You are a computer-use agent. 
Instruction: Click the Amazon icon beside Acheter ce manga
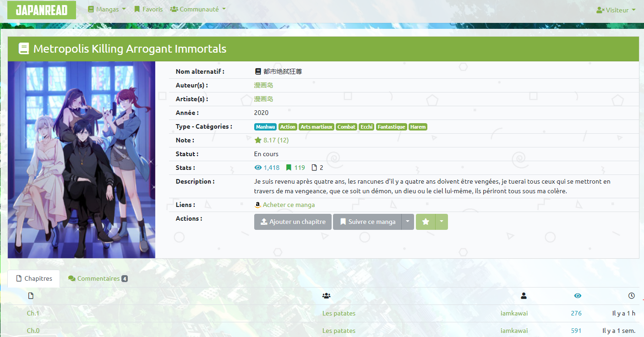click(258, 205)
